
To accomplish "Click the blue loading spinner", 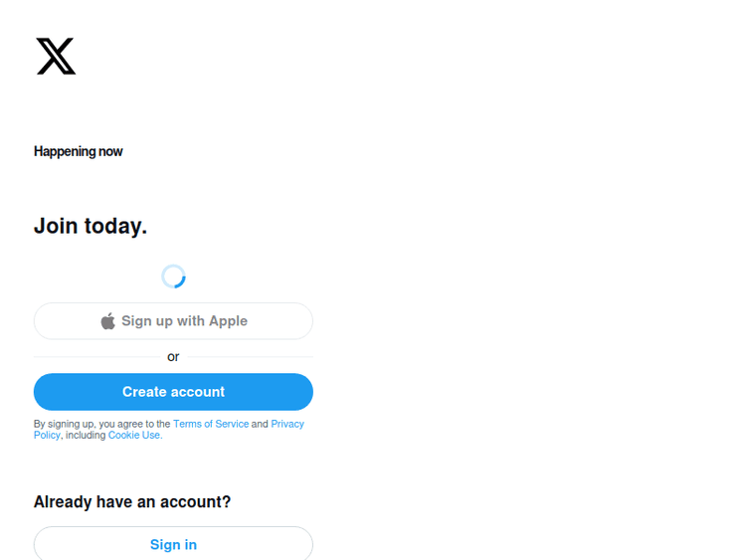I will pos(173,277).
